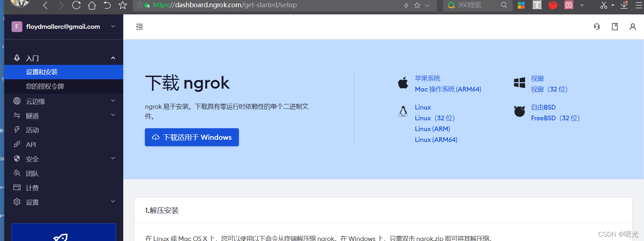Click the undo/restore page icon
This screenshot has height=241, width=644.
tap(107, 5)
